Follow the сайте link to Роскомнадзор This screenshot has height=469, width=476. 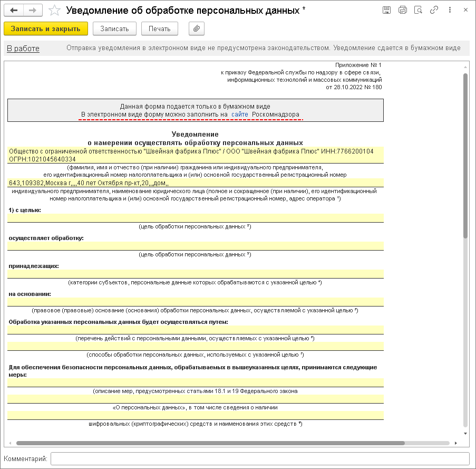(239, 114)
